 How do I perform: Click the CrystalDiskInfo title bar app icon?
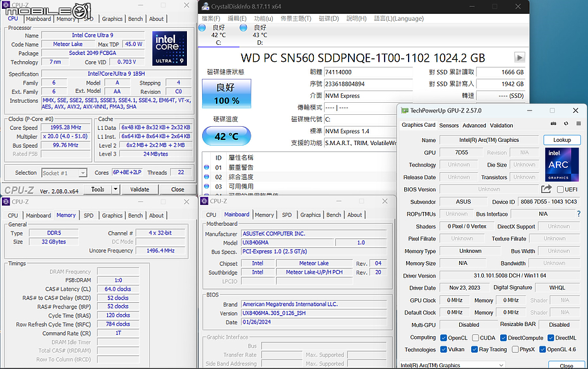click(205, 6)
